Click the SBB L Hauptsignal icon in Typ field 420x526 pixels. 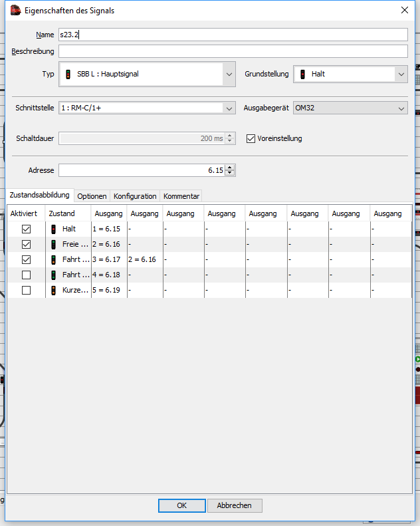tap(67, 74)
